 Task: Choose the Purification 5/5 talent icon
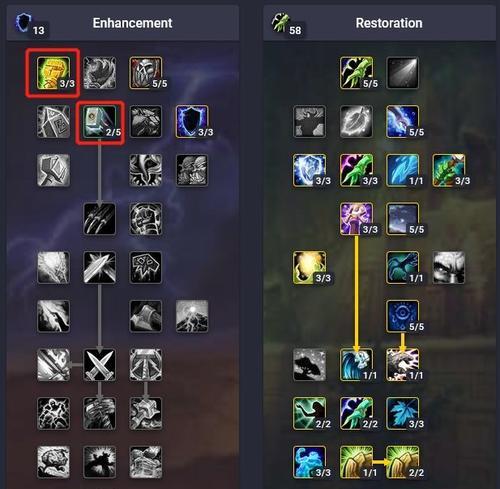click(x=403, y=316)
